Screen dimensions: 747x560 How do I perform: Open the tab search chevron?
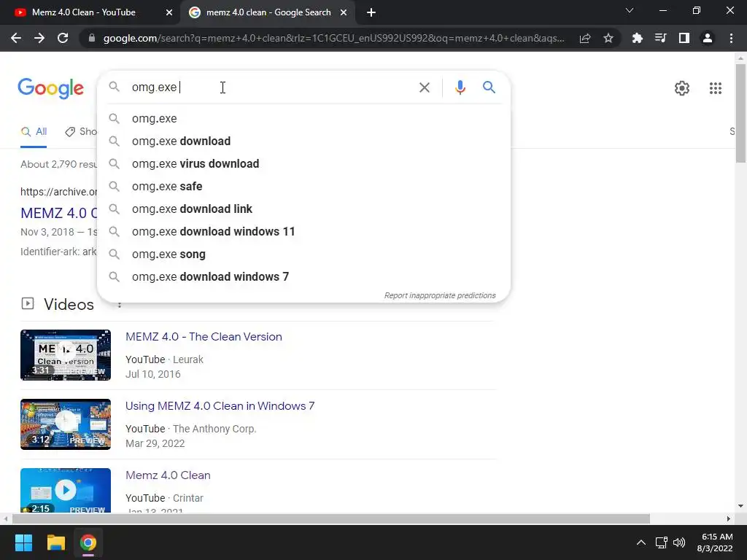tap(630, 10)
